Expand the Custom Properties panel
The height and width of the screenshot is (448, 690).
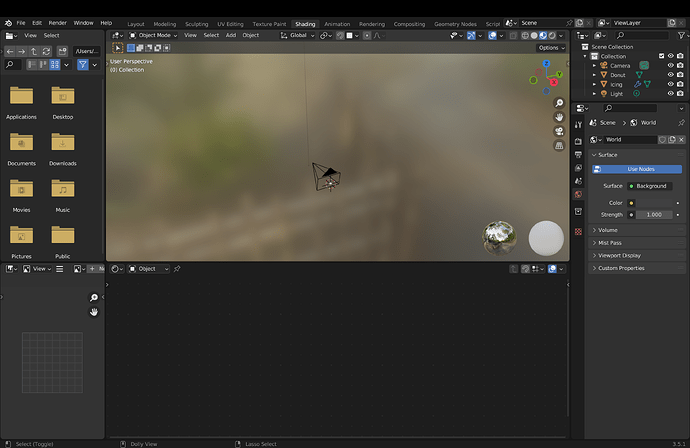point(637,268)
